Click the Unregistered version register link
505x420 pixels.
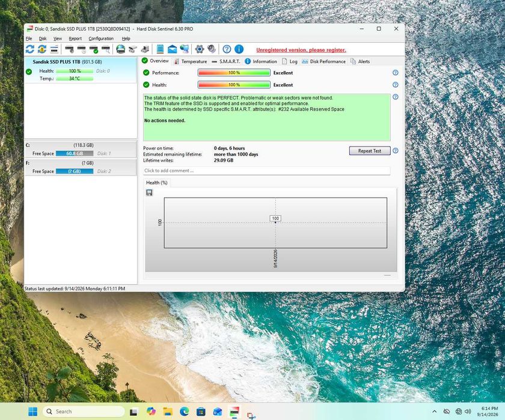[x=301, y=50]
